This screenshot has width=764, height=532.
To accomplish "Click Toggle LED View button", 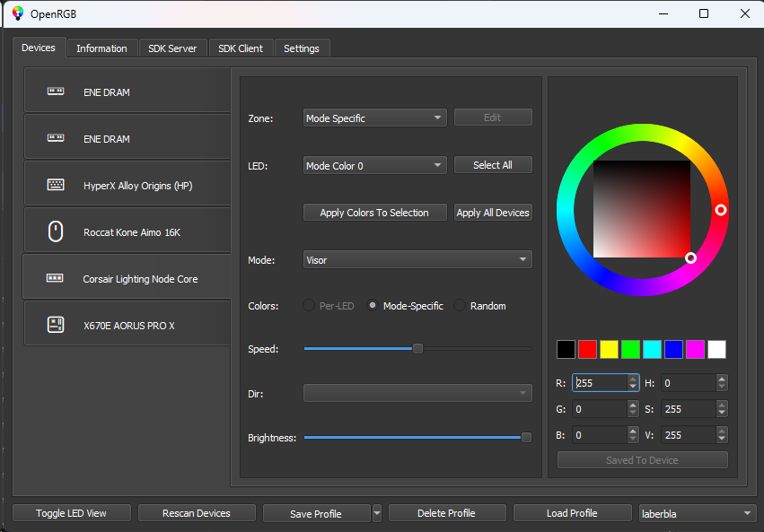I will click(x=71, y=513).
